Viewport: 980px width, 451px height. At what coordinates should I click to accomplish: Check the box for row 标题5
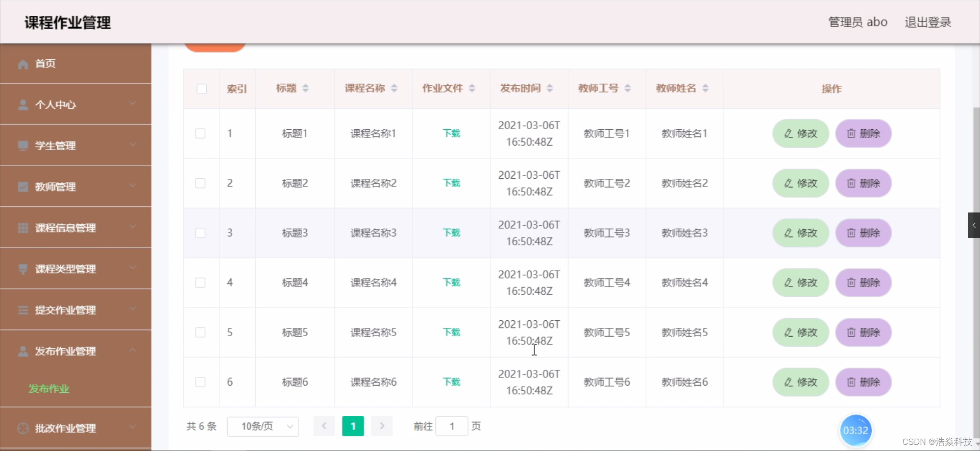pyautogui.click(x=201, y=333)
